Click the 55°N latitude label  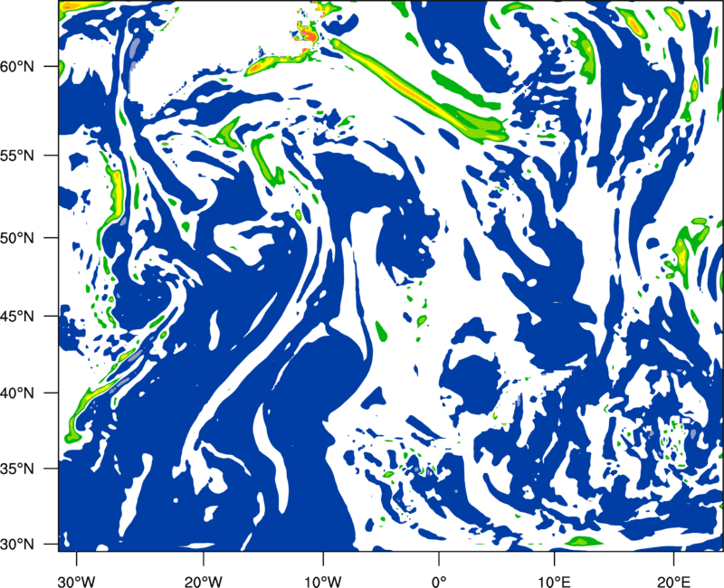(x=17, y=156)
